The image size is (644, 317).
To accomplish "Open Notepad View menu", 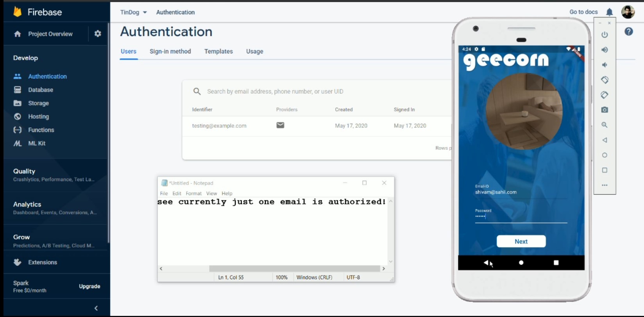I will pyautogui.click(x=211, y=193).
